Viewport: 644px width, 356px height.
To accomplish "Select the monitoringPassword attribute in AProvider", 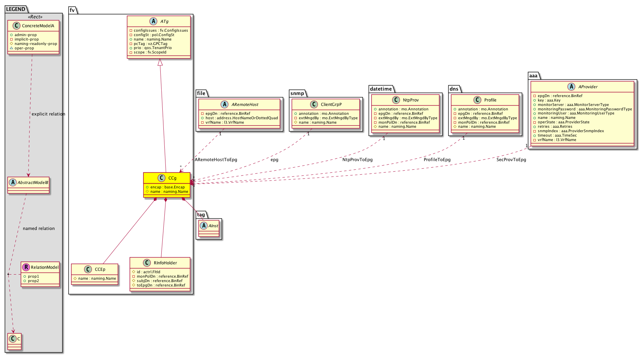I will click(x=584, y=109).
